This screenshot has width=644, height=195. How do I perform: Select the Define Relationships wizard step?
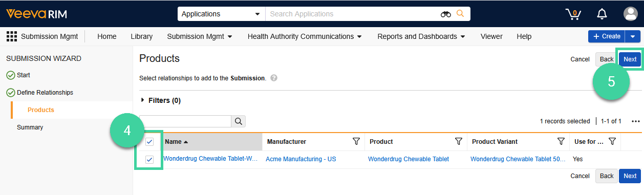pyautogui.click(x=45, y=93)
